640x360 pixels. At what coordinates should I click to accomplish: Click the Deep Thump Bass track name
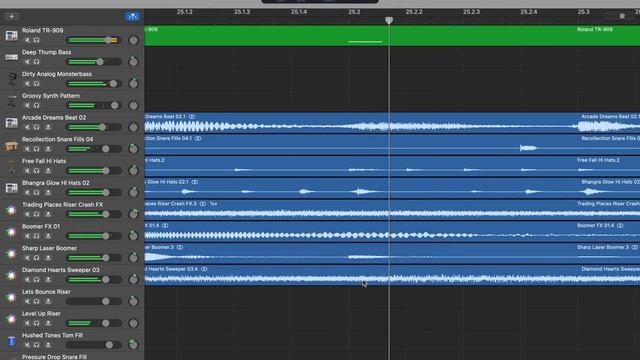pos(47,52)
